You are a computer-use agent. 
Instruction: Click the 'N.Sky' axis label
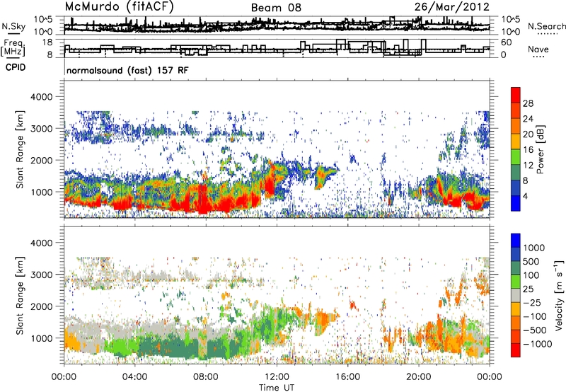pos(13,26)
